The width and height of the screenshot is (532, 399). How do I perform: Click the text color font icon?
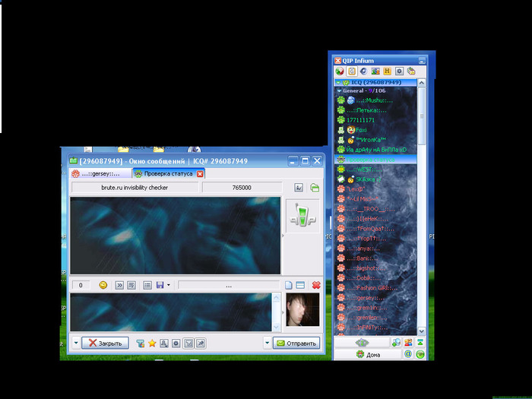[x=140, y=344]
